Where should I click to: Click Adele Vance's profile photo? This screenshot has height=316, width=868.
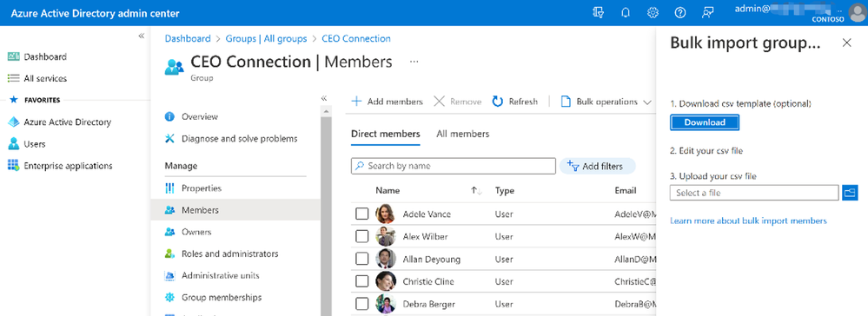click(x=385, y=214)
